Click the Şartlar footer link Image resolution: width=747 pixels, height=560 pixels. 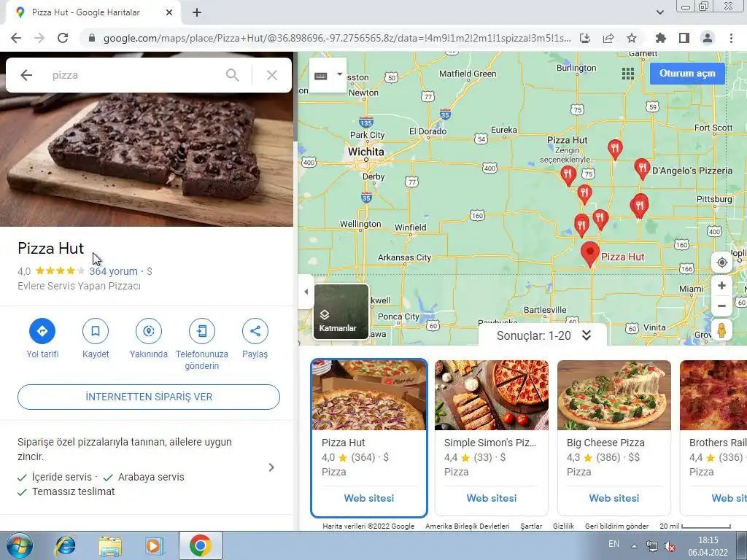click(x=531, y=526)
